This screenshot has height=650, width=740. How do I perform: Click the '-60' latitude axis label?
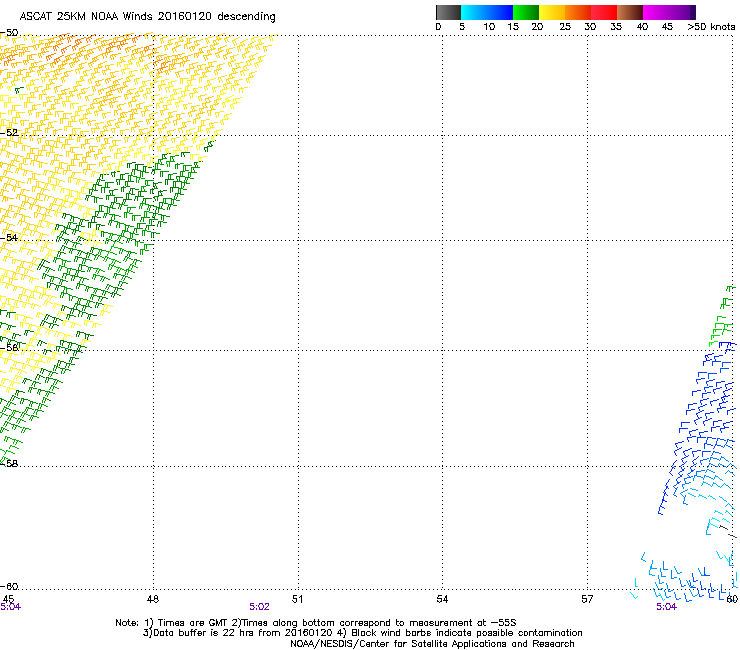click(9, 586)
